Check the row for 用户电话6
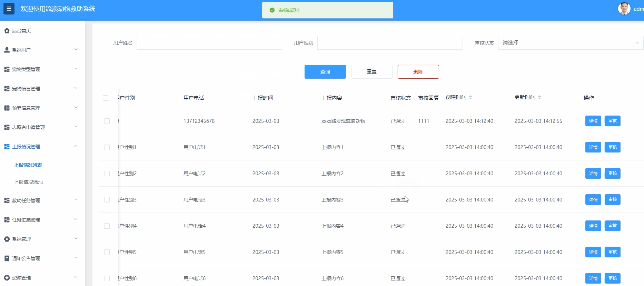This screenshot has height=286, width=644. [107, 278]
